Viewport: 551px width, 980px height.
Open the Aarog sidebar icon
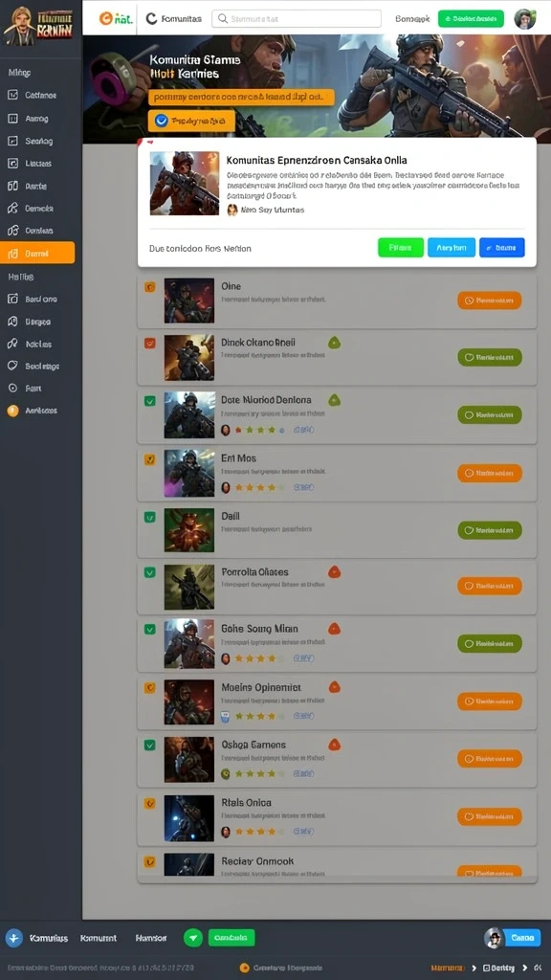pyautogui.click(x=12, y=118)
